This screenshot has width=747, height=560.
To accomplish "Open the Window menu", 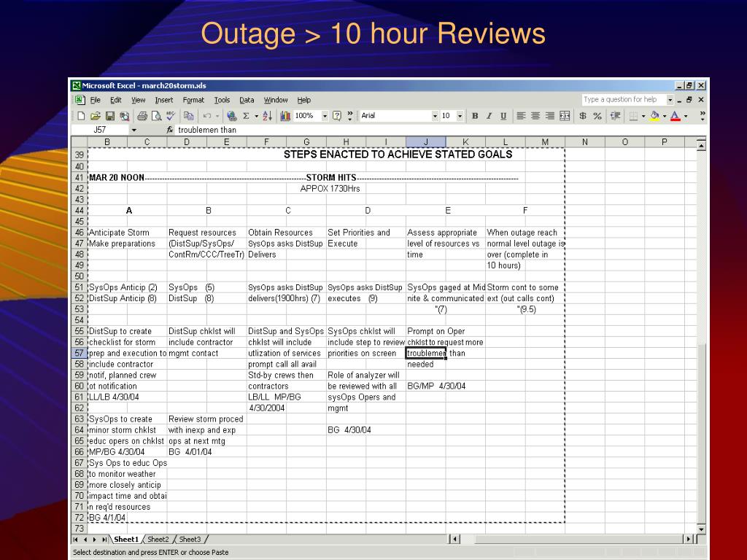I will click(x=276, y=100).
